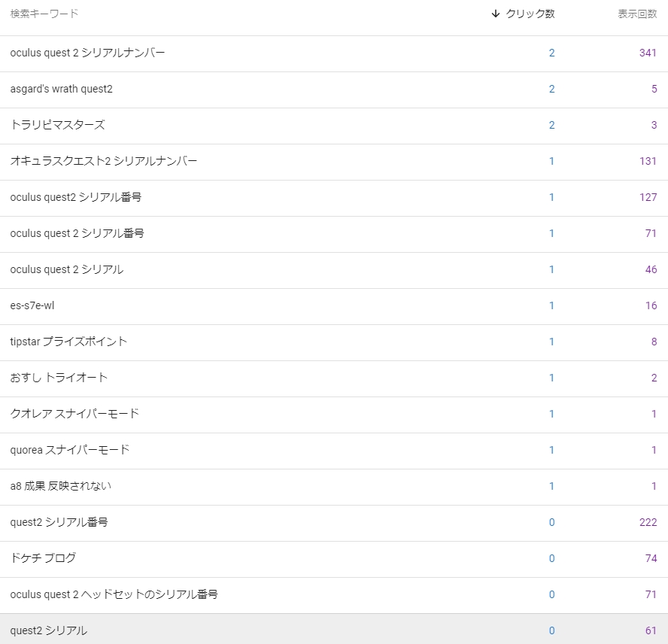The width and height of the screenshot is (668, 644).
Task: Click the quorea スナイパーモード query
Action: pyautogui.click(x=70, y=450)
